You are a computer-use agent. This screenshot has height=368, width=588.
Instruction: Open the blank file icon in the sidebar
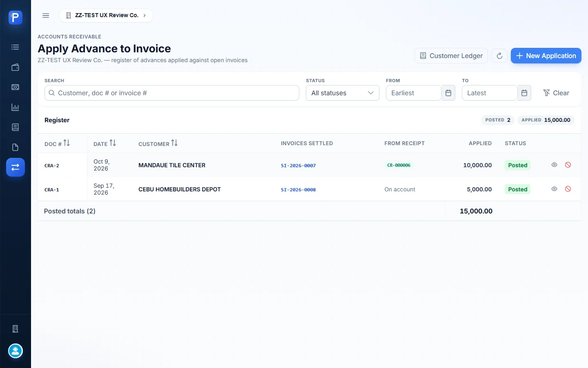coord(16,147)
